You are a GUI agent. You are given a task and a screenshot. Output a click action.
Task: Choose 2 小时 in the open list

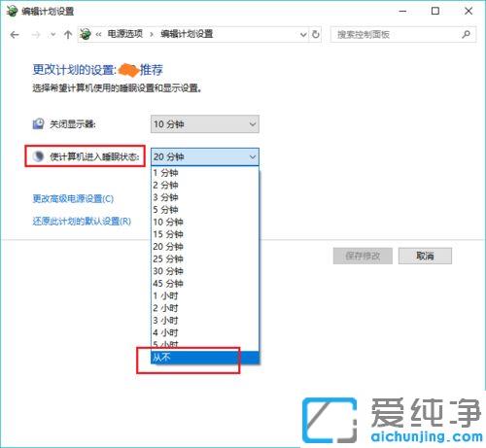pyautogui.click(x=205, y=308)
